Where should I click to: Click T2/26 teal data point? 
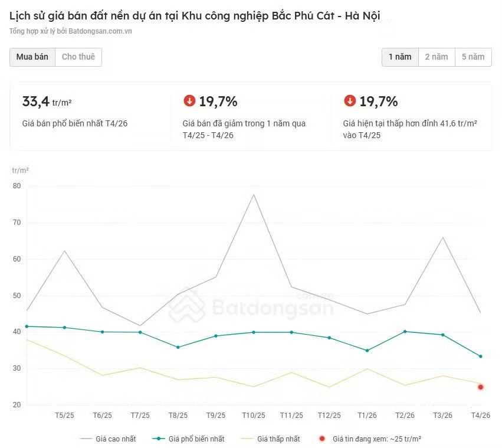tap(405, 332)
